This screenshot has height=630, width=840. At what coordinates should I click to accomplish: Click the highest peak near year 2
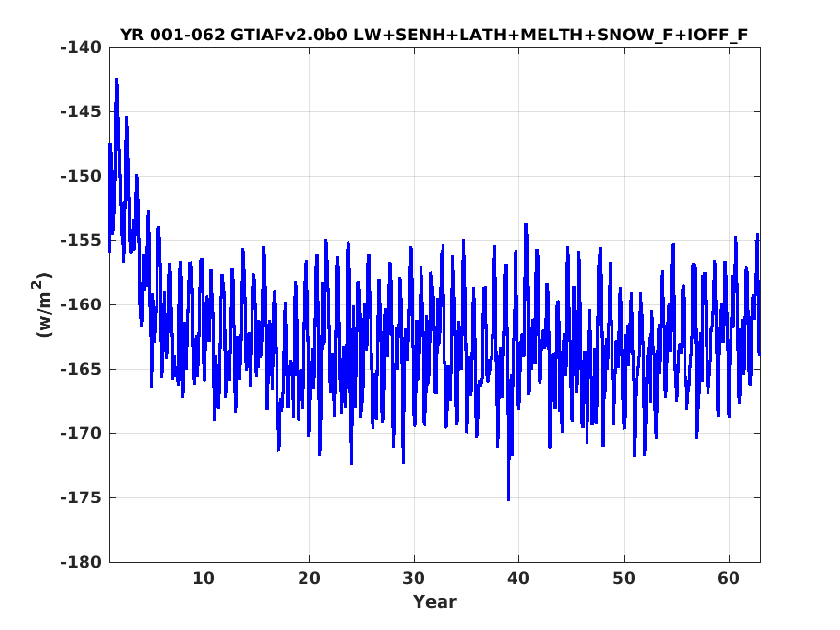[116, 80]
